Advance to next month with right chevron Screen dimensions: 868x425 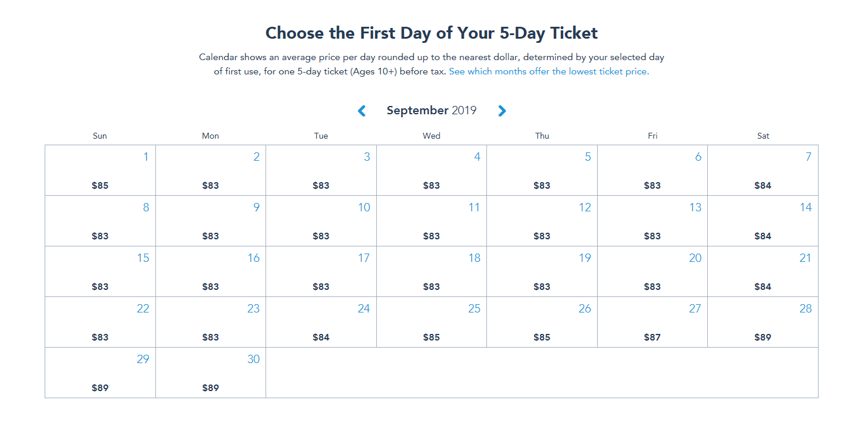pyautogui.click(x=502, y=111)
